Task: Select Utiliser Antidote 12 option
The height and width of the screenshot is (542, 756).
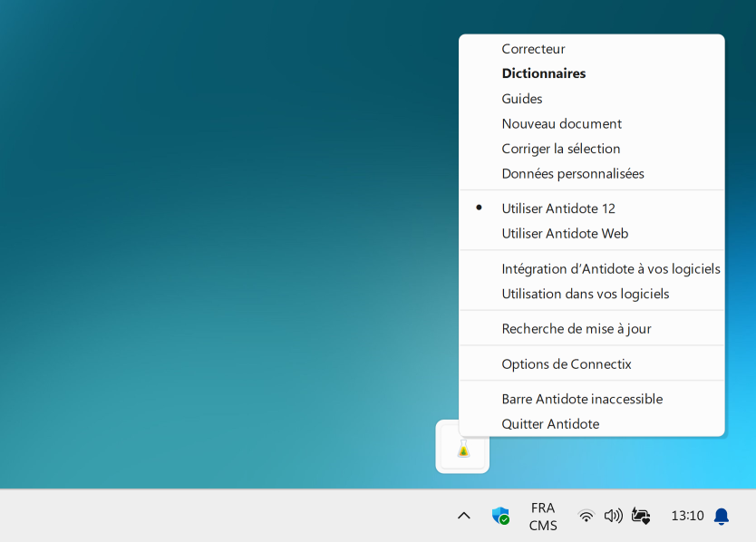Action: [558, 208]
